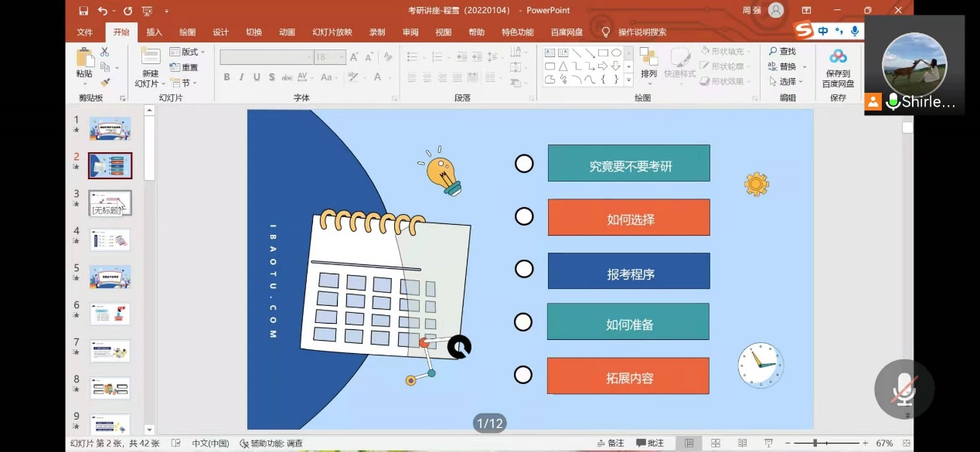Click the Reset (重置) slide button
Viewport: 980px width, 452px height.
tap(185, 67)
